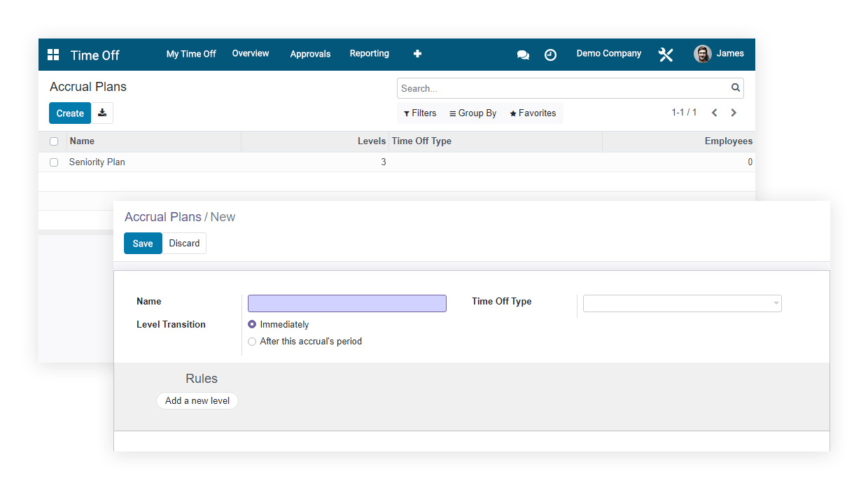Sort by Time Off Type column header
868x490 pixels.
point(496,141)
